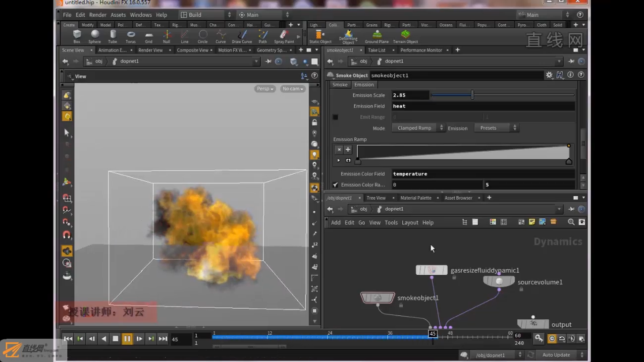Toggle the Emit Range checkbox
The image size is (644, 362).
click(335, 117)
